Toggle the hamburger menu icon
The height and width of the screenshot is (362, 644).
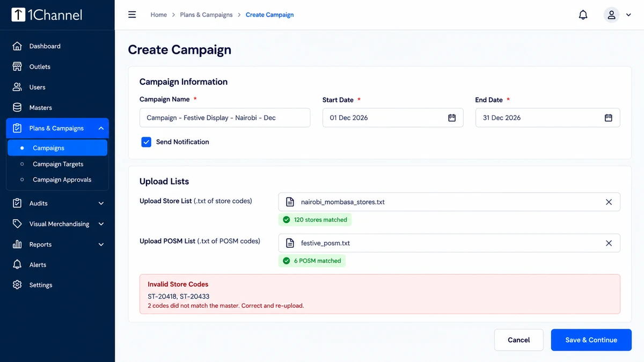[x=132, y=14]
